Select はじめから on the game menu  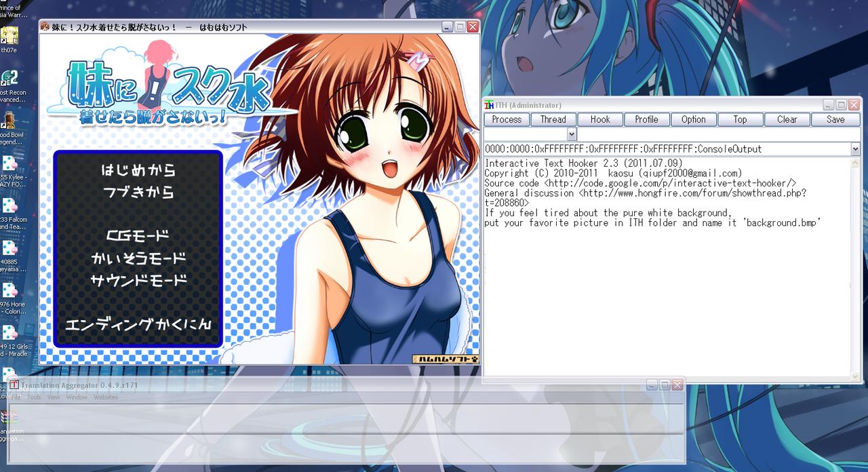point(138,170)
